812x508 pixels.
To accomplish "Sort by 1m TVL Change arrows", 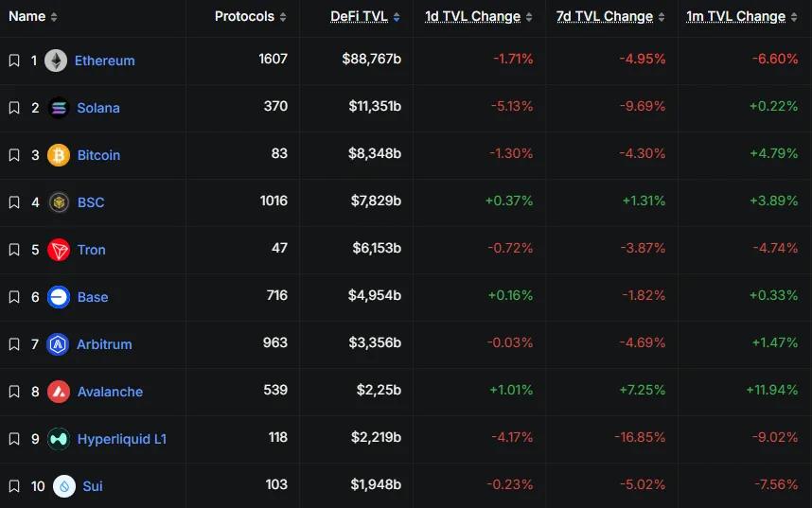I will tap(794, 17).
